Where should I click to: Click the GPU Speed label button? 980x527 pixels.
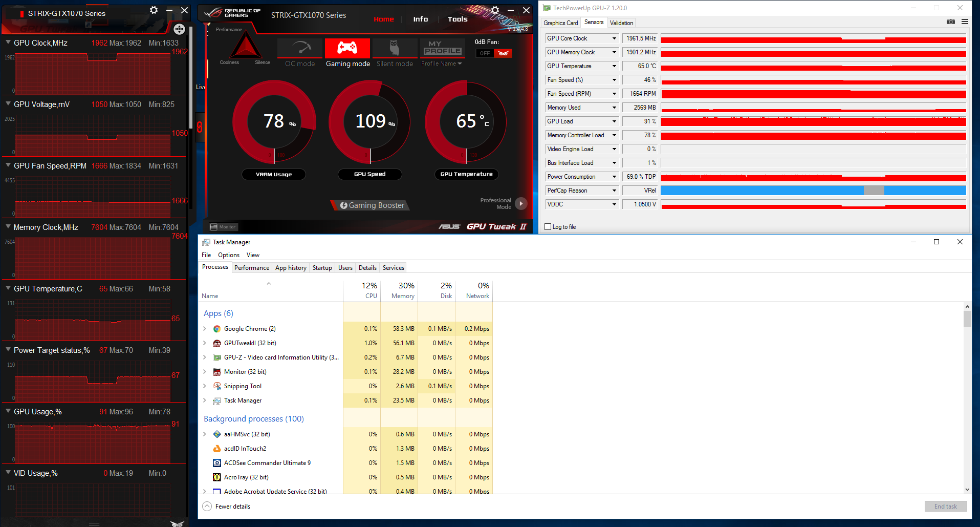[370, 174]
